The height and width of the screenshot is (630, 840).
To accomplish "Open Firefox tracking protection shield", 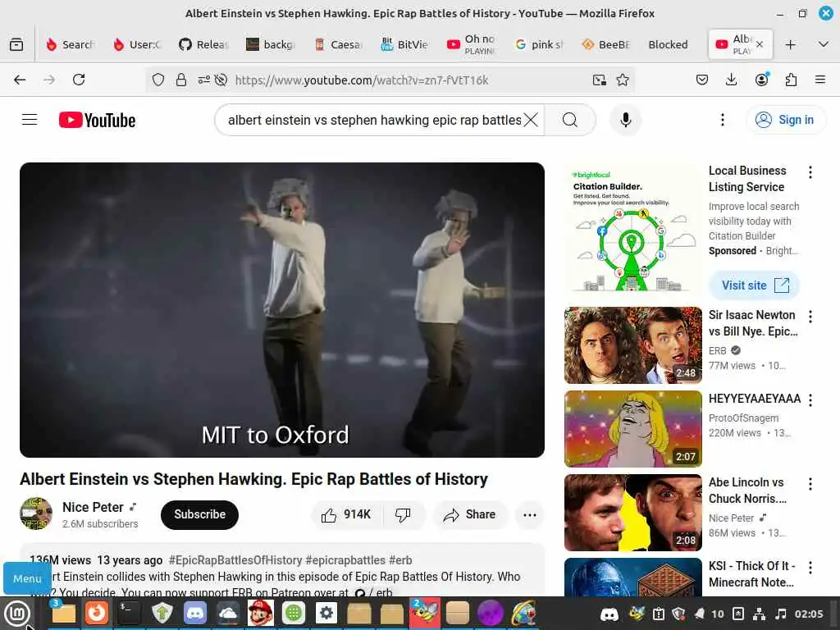I will click(158, 80).
